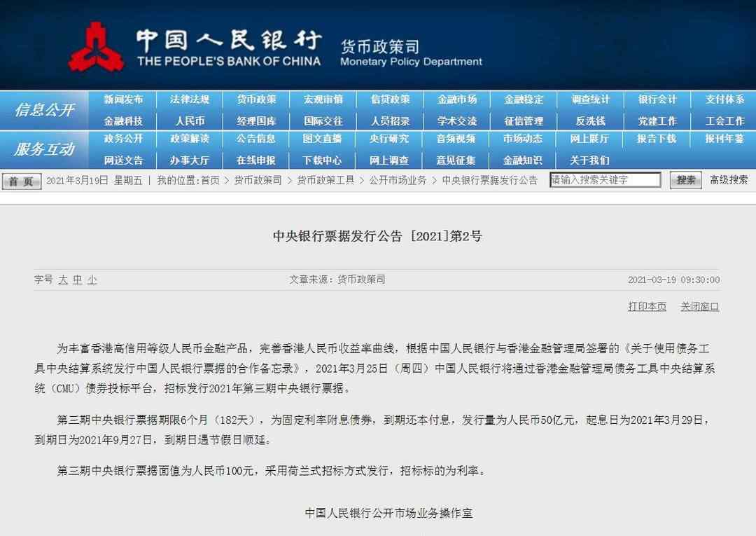The image size is (756, 536).
Task: Open 征信管理 section
Action: [524, 121]
